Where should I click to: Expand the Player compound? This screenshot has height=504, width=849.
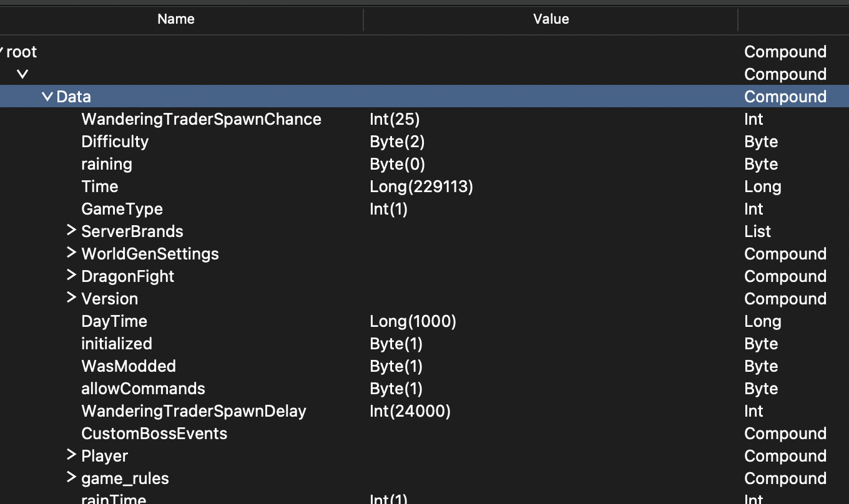[71, 455]
